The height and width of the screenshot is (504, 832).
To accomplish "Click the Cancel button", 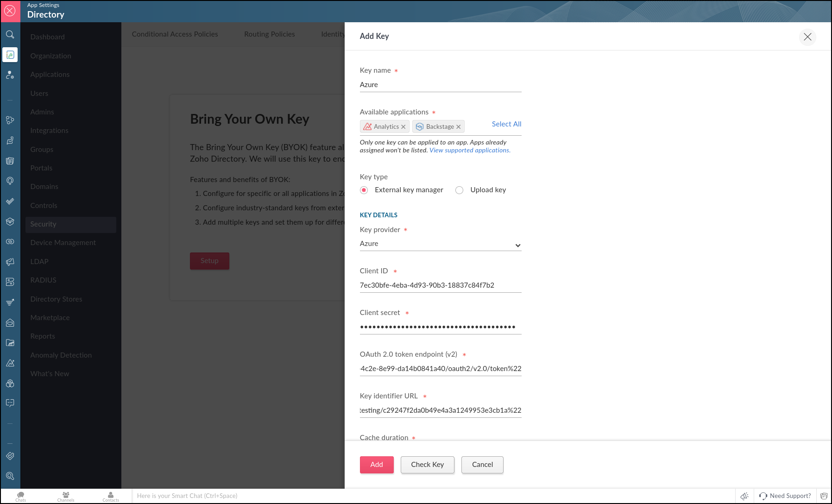I will coord(482,465).
